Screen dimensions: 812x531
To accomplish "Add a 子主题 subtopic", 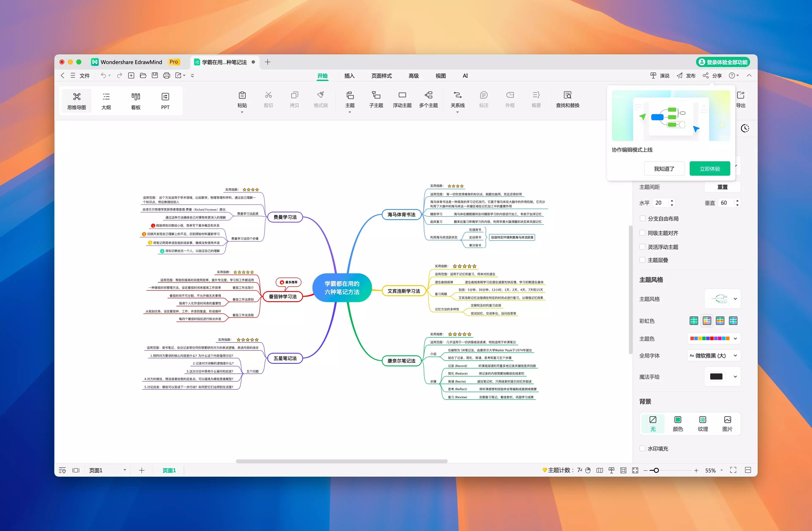I will click(376, 99).
